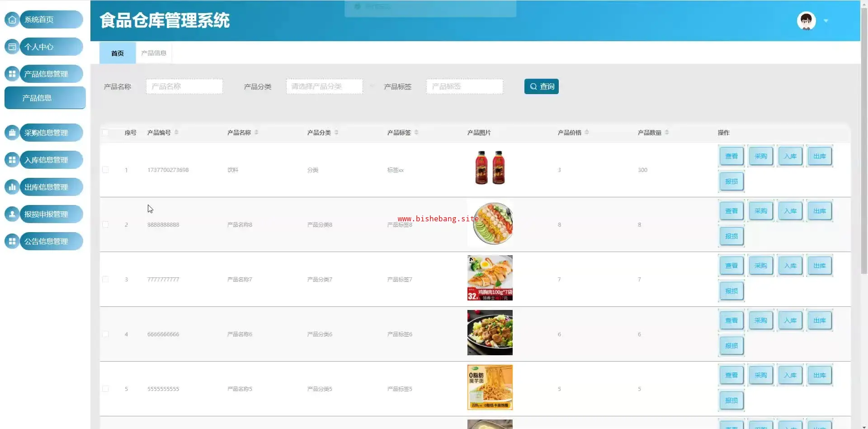Click 入库 for the 饮料 row
The width and height of the screenshot is (868, 429).
[x=790, y=156]
